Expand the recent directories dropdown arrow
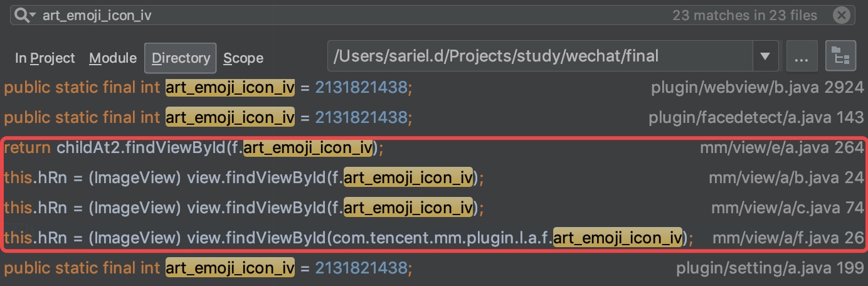Image resolution: width=868 pixels, height=286 pixels. pos(765,57)
